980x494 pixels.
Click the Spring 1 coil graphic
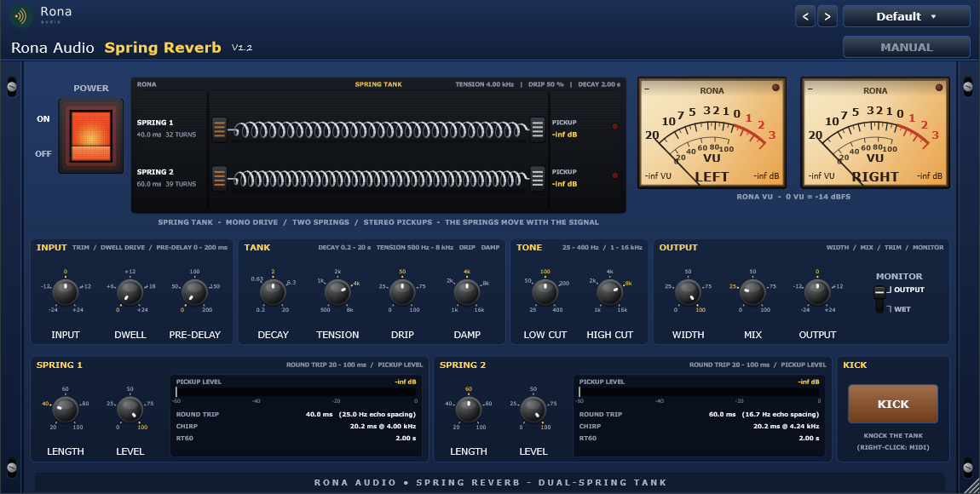pos(378,129)
